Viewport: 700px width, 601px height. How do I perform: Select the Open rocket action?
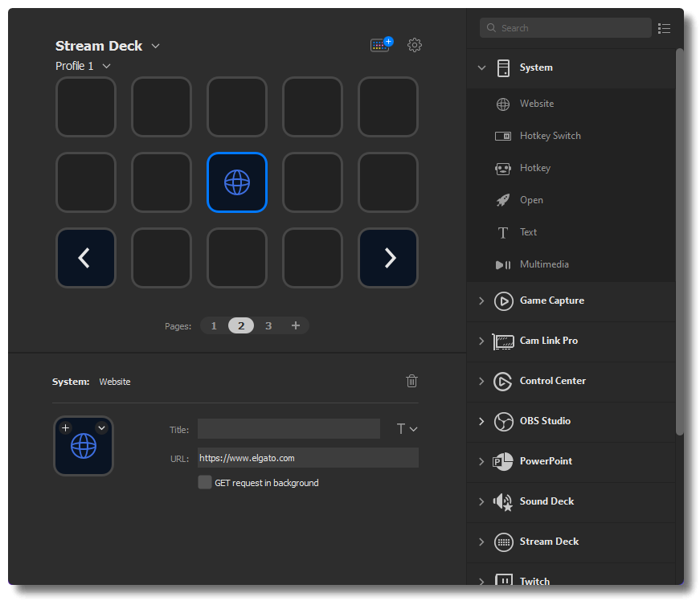tap(531, 200)
